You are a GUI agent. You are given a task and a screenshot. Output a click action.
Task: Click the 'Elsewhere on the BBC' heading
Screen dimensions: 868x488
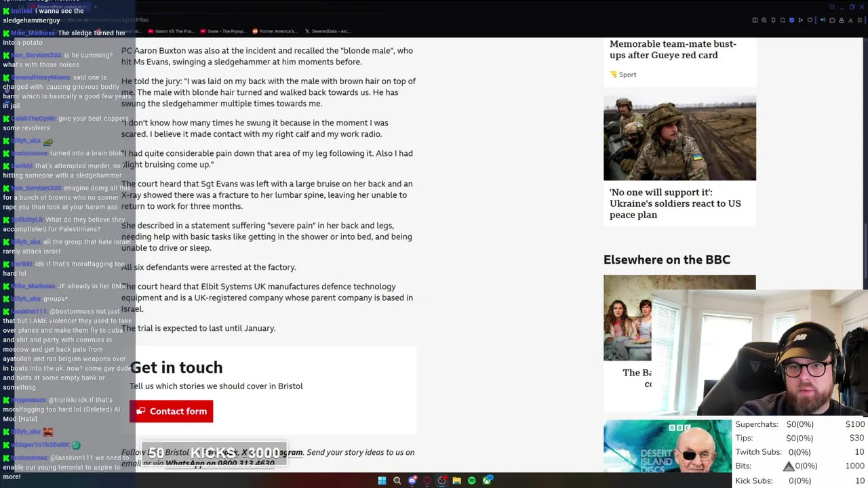coord(667,260)
